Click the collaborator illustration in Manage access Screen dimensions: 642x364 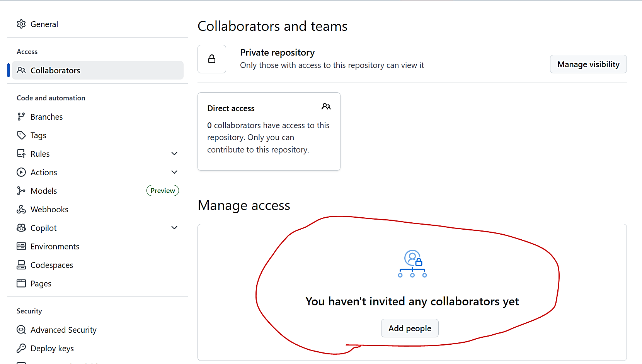pos(412,264)
